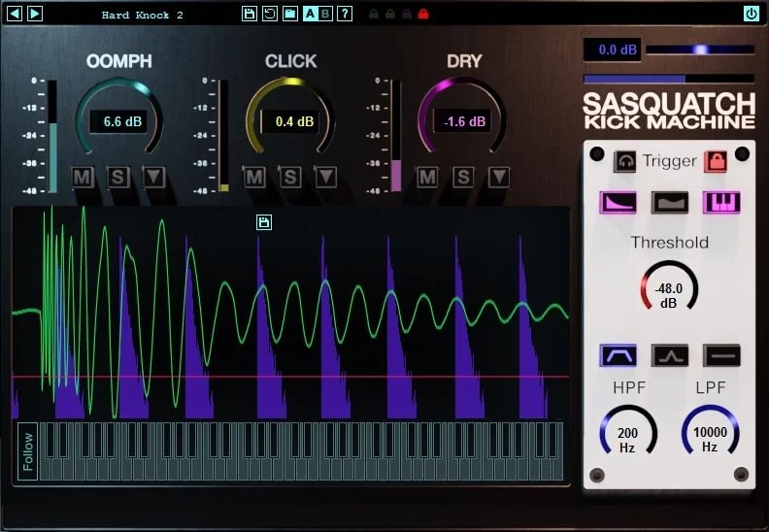Click the magenta threshold line in waveform
Viewport: 769px width, 532px height.
[290, 377]
